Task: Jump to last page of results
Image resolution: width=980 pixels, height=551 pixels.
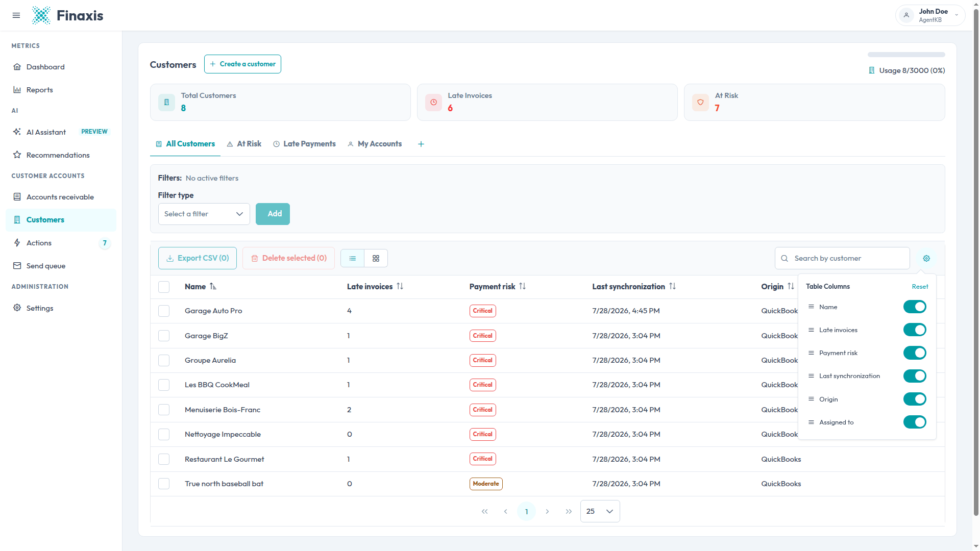Action: (569, 511)
